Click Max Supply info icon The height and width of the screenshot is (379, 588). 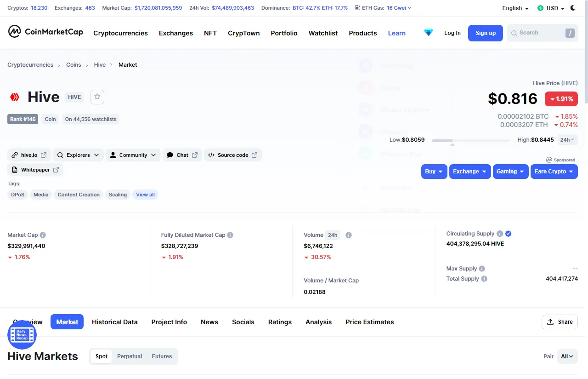[x=482, y=269]
